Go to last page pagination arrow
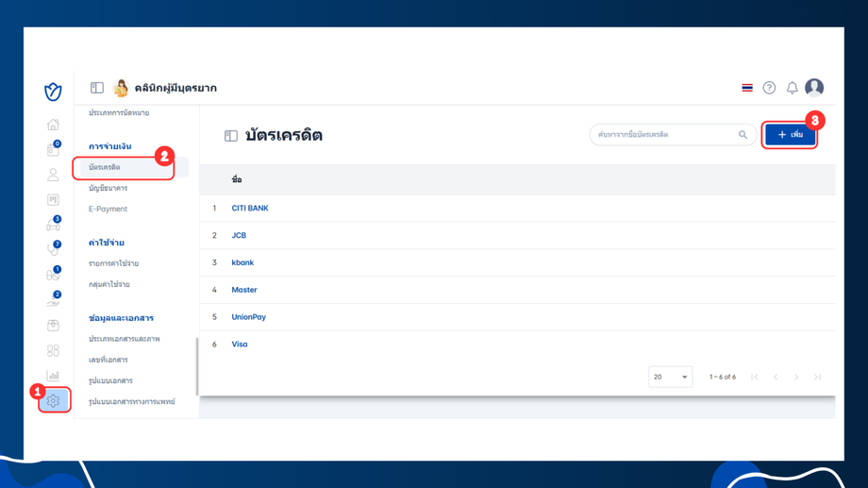 pyautogui.click(x=818, y=377)
